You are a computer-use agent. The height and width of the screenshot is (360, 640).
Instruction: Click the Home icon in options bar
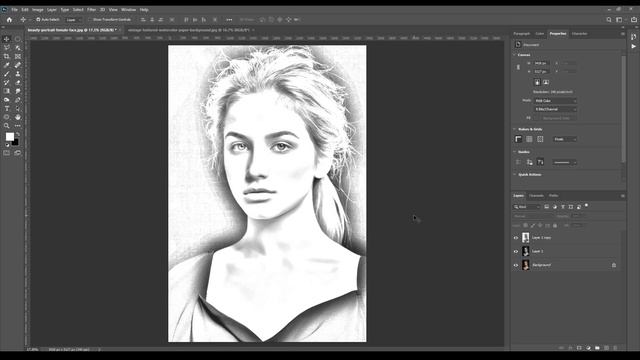9,20
